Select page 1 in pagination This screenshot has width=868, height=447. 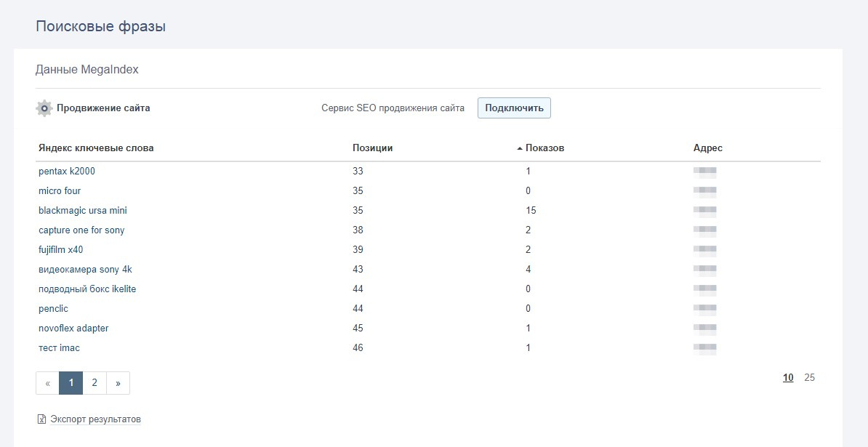click(x=71, y=383)
